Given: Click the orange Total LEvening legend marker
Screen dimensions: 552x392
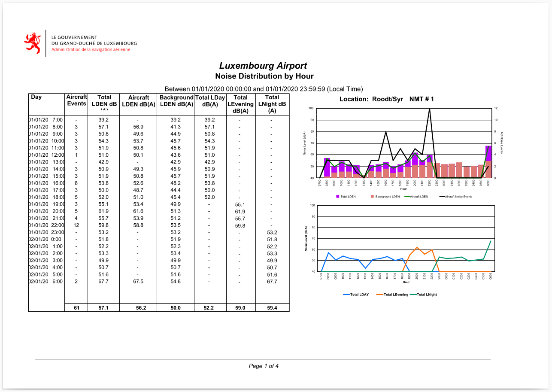Looking at the screenshot, I should [379, 295].
